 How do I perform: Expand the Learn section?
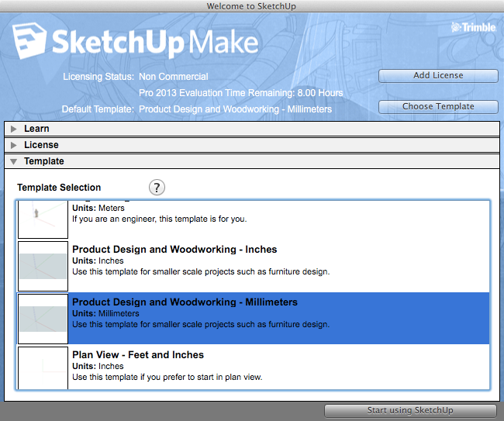coord(13,129)
